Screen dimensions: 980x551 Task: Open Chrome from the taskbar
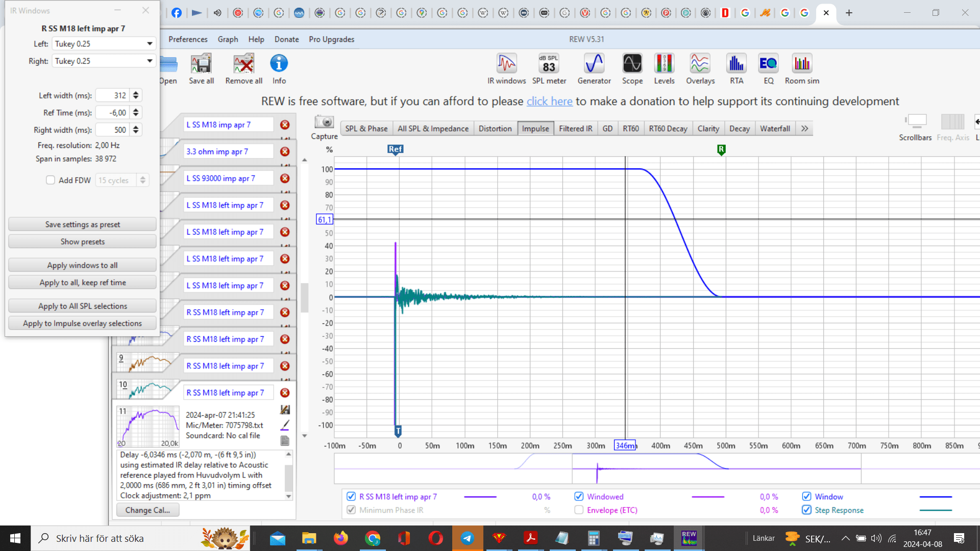(x=373, y=538)
